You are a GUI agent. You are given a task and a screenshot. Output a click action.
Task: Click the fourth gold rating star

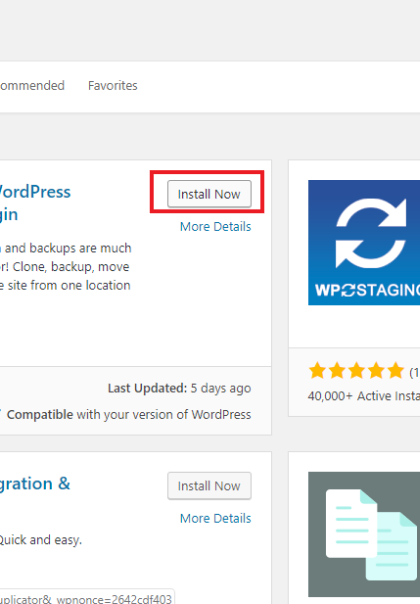(376, 371)
